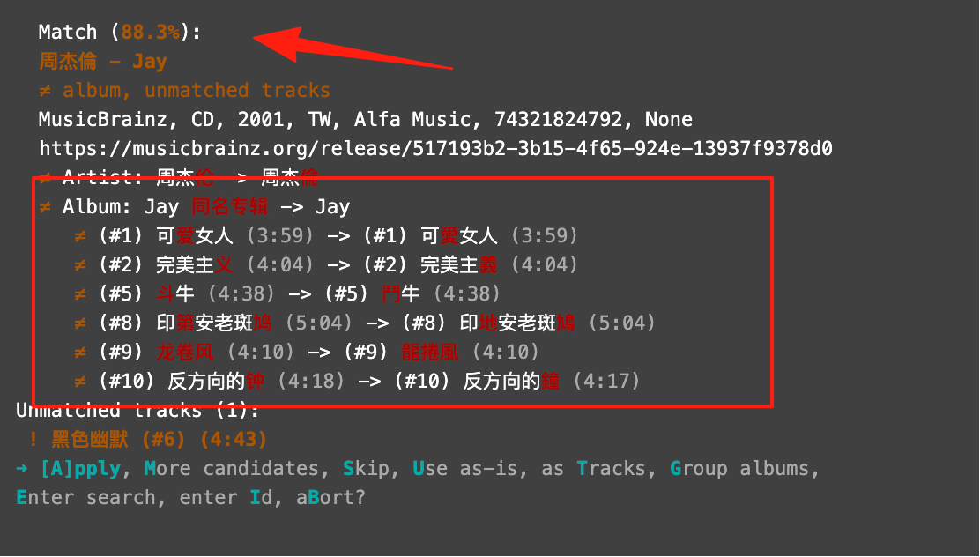Choose as Tracks option
This screenshot has width=980, height=557.
pyautogui.click(x=598, y=468)
